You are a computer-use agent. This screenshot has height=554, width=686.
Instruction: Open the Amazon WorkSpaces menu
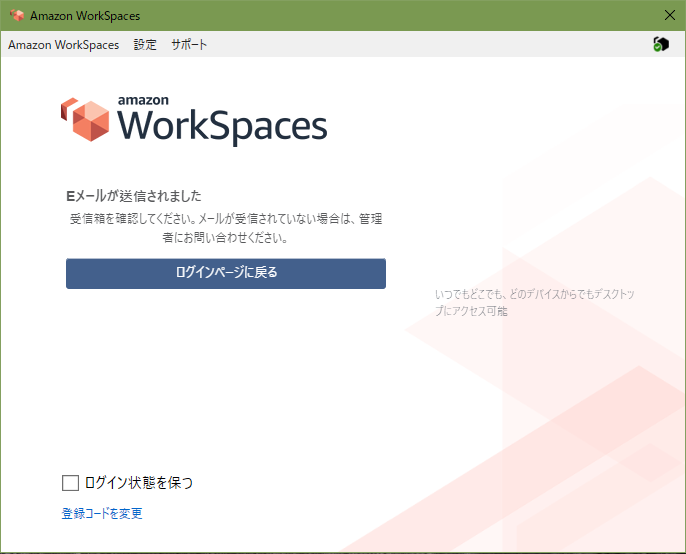[x=63, y=45]
